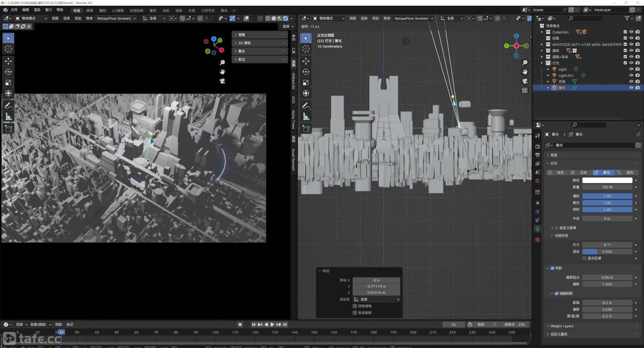The image size is (644, 348).
Task: Open the Object Data light properties tab
Action: coord(538,229)
